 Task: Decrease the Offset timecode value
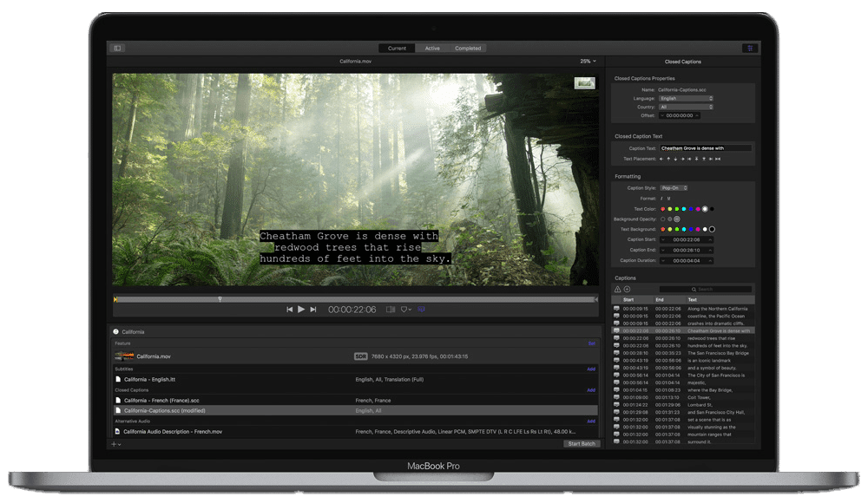click(x=662, y=115)
